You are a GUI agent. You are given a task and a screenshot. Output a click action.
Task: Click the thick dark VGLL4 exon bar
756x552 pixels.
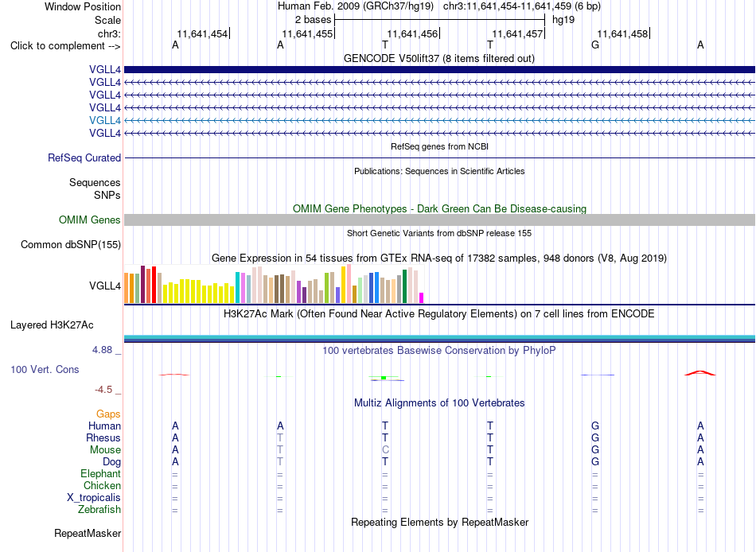click(439, 69)
